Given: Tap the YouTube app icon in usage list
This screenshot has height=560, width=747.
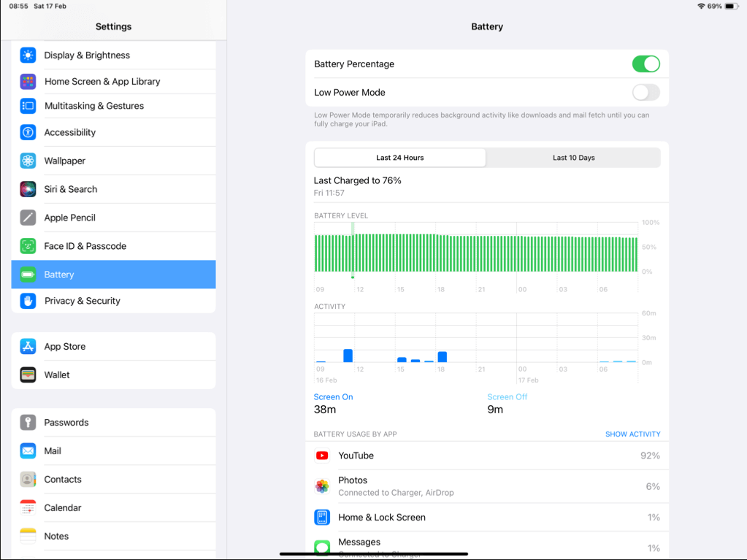Looking at the screenshot, I should [x=322, y=456].
